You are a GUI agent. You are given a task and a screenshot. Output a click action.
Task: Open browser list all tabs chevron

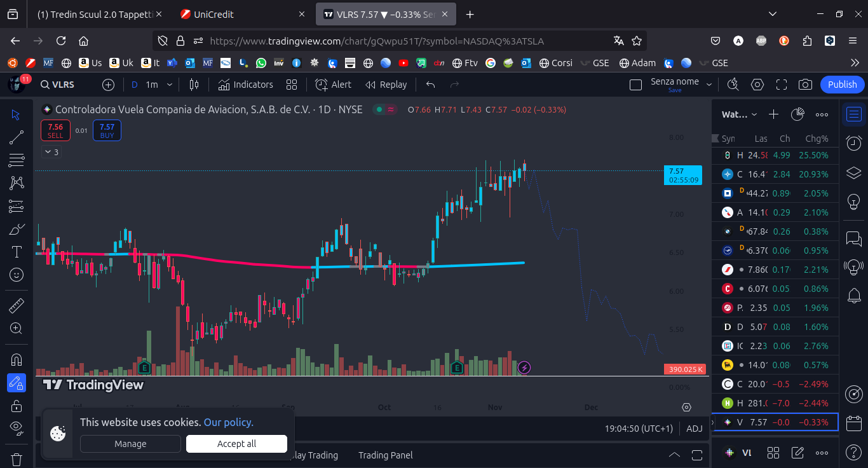point(773,14)
